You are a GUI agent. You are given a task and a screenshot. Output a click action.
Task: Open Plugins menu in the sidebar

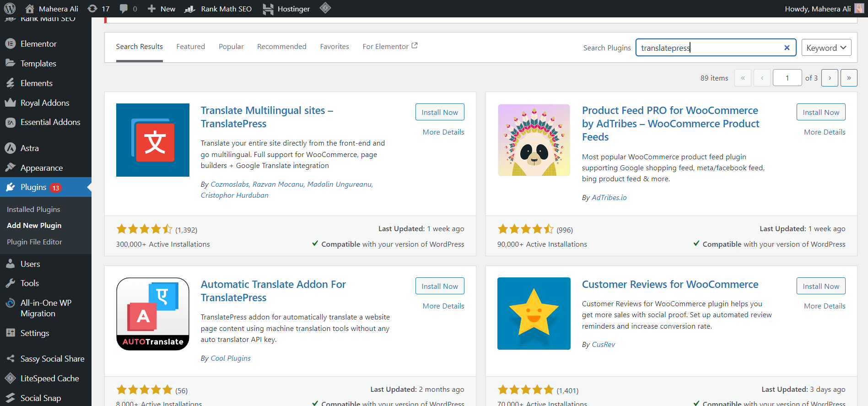pos(46,187)
